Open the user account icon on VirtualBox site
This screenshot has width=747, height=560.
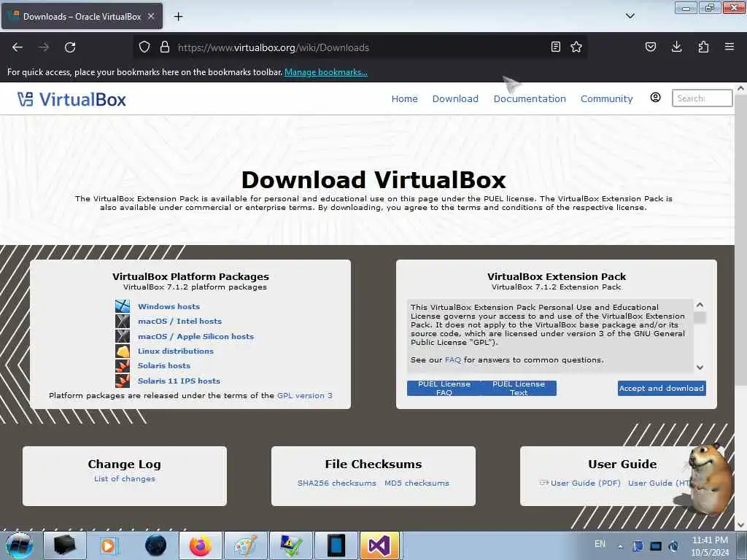pyautogui.click(x=656, y=98)
